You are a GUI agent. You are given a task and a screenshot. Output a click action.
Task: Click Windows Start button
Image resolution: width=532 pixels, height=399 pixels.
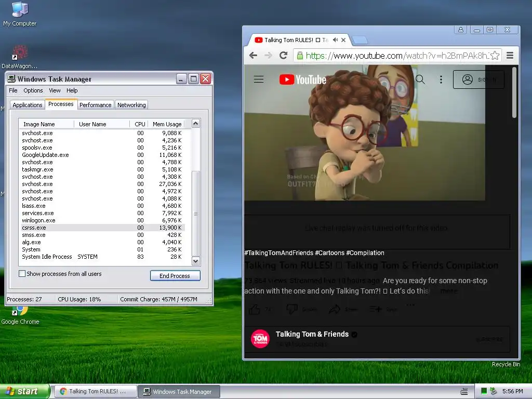(25, 392)
